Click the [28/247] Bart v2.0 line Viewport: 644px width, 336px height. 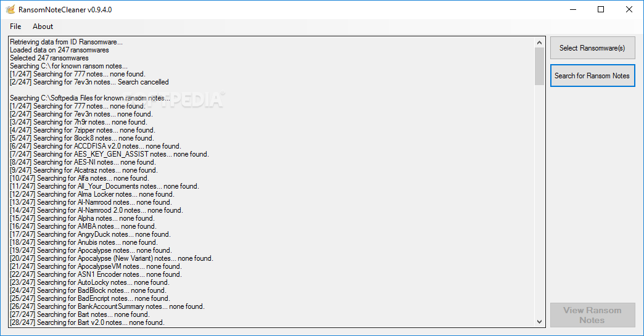[x=87, y=322]
